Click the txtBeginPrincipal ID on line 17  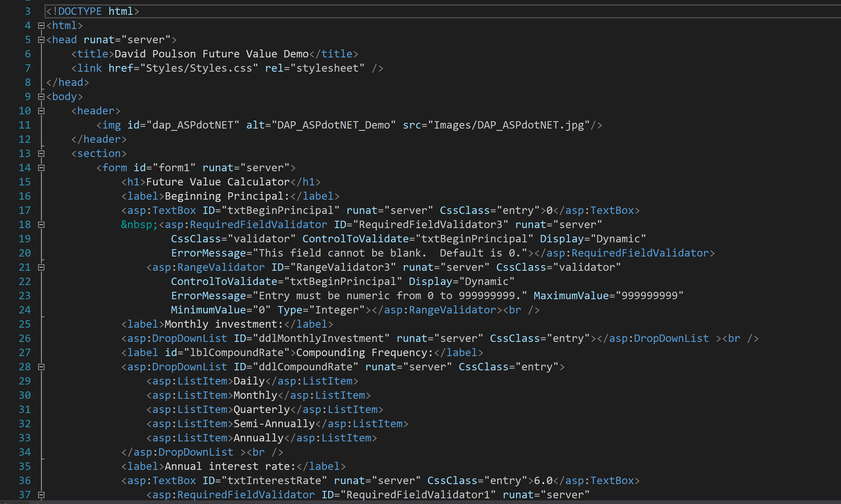tap(280, 210)
